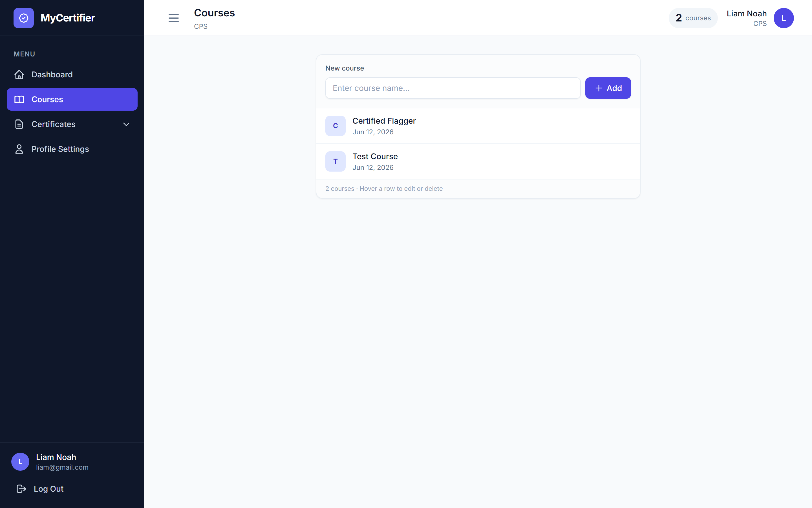This screenshot has width=812, height=508.
Task: Click the 2 courses counter pill
Action: tap(693, 18)
